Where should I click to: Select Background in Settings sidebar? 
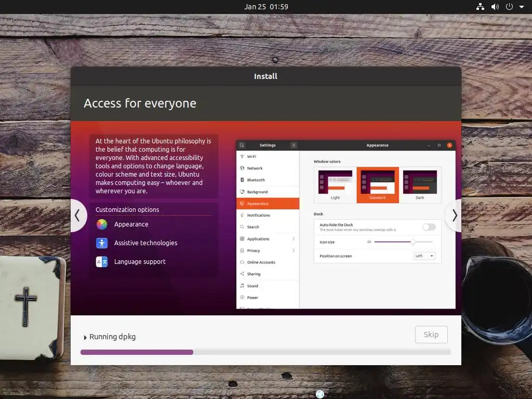268,192
